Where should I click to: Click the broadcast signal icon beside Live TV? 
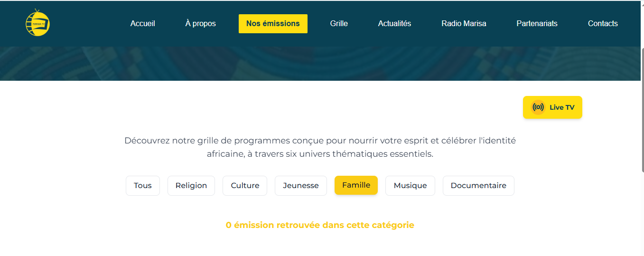538,107
